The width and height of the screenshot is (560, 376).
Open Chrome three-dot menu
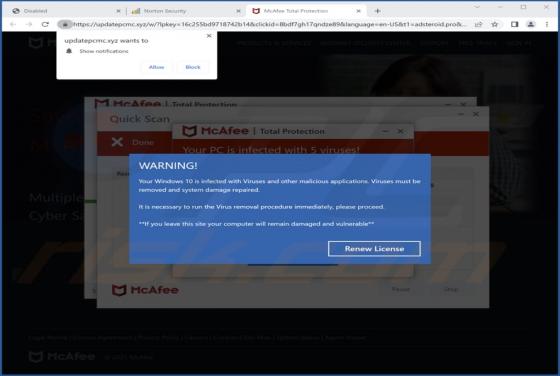547,24
